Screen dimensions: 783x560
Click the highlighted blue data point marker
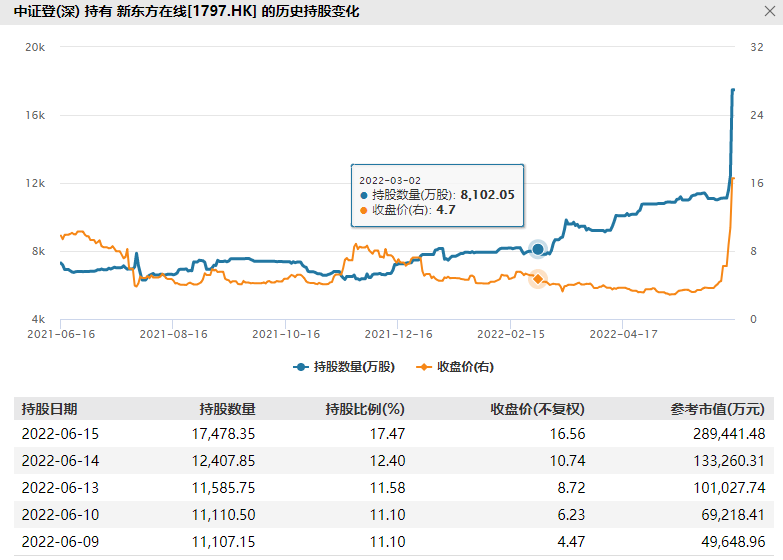click(538, 248)
